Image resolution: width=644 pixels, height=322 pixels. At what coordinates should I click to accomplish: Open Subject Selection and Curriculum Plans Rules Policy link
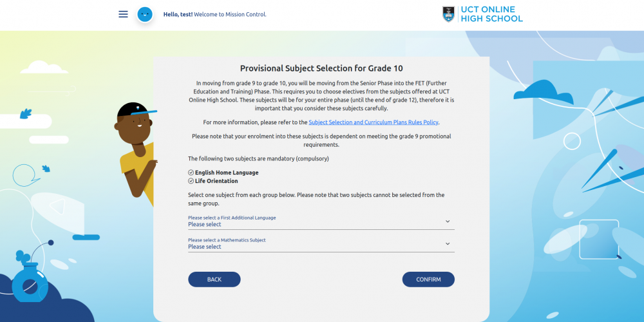point(374,122)
